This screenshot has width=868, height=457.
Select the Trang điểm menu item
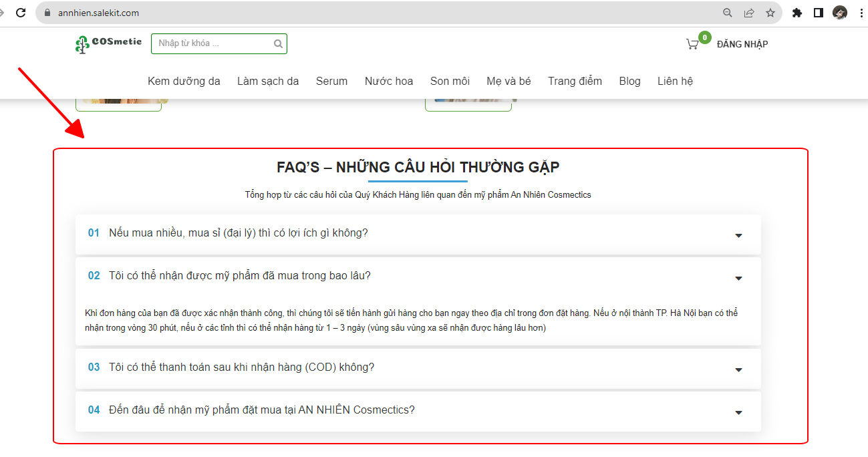point(575,81)
